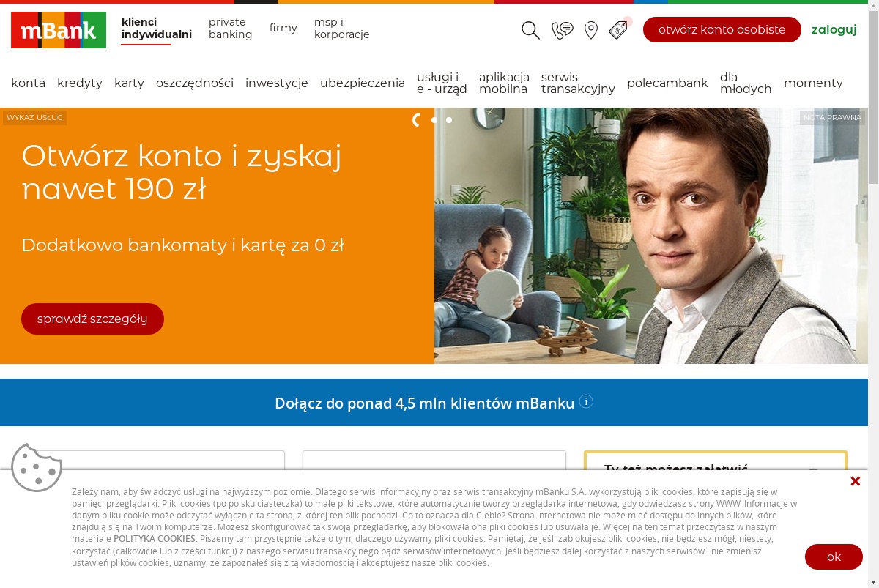
Task: Open the branch locator pin icon
Action: (x=591, y=30)
